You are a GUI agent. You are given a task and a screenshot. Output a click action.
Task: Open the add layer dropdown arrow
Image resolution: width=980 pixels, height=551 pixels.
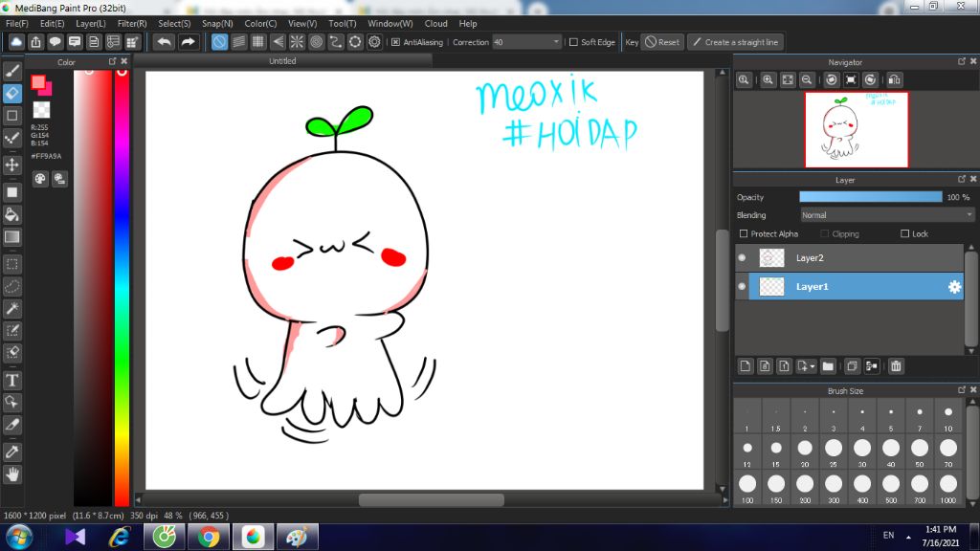(812, 365)
